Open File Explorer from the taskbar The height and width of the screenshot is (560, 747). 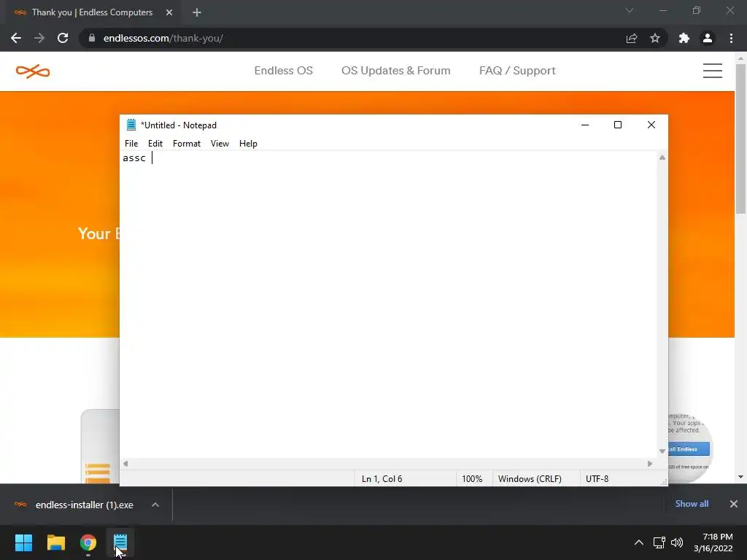(55, 542)
